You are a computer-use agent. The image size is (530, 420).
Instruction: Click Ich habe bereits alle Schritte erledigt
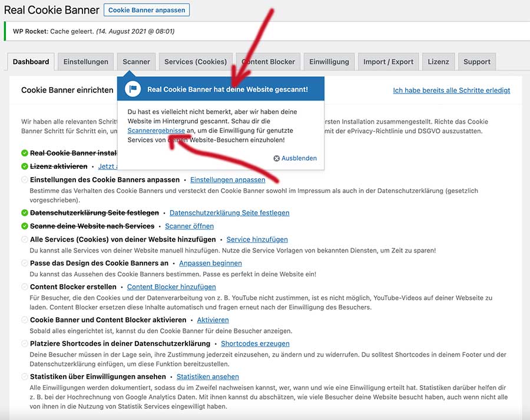coord(451,91)
